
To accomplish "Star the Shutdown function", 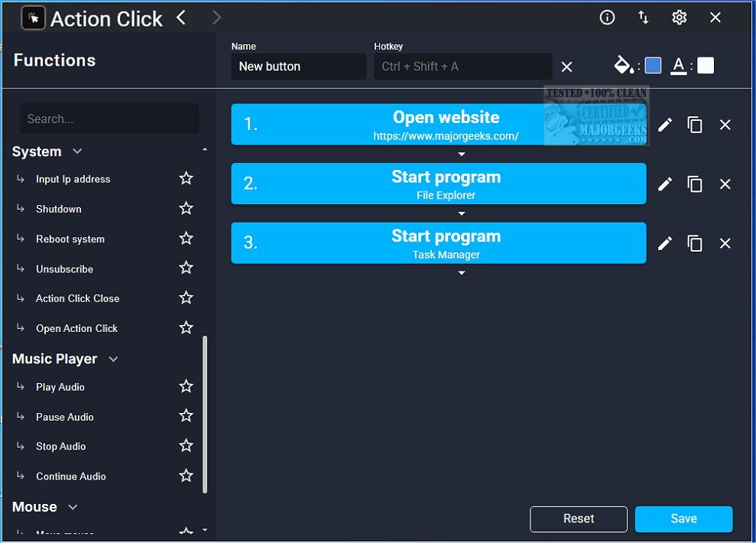I will pos(186,208).
